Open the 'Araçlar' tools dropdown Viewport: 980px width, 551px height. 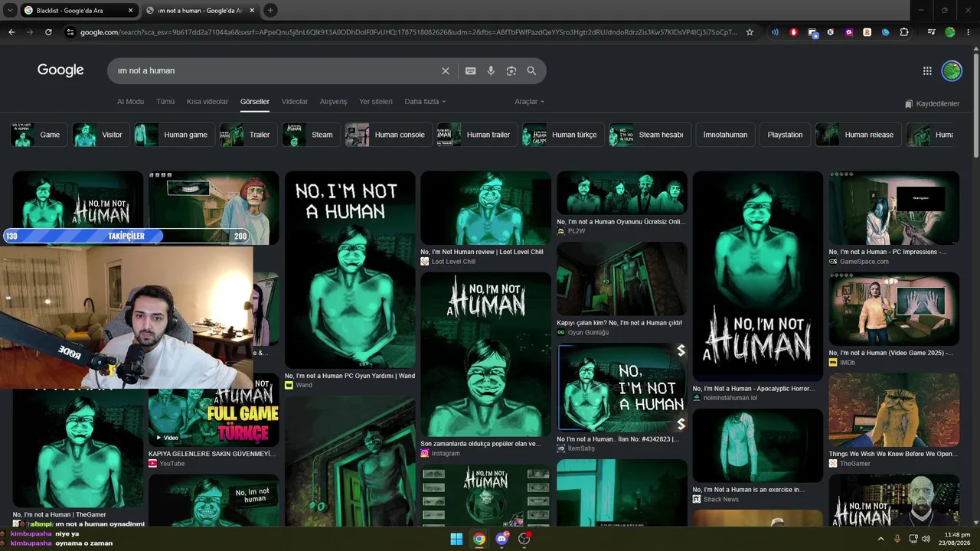(x=530, y=102)
